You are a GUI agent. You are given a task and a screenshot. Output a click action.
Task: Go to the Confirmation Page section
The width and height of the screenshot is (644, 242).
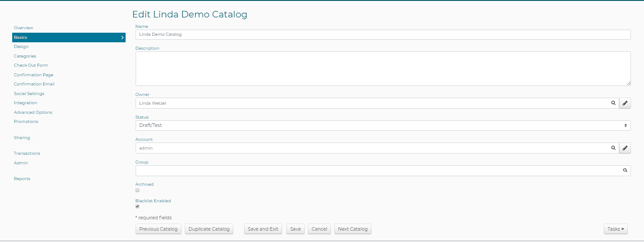pos(34,75)
